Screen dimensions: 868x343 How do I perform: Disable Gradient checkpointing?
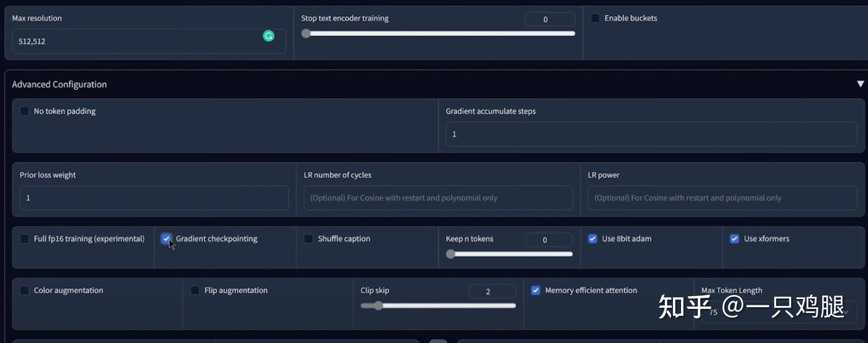[166, 238]
